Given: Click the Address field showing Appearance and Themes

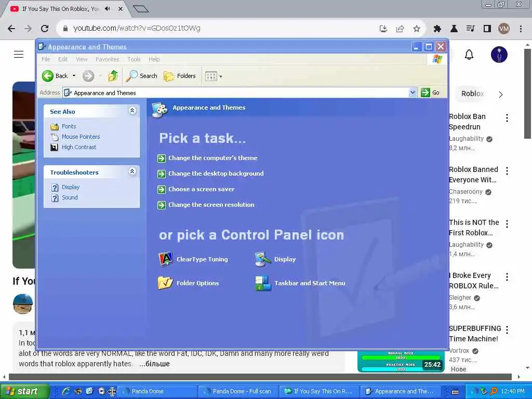Looking at the screenshot, I should [x=236, y=92].
